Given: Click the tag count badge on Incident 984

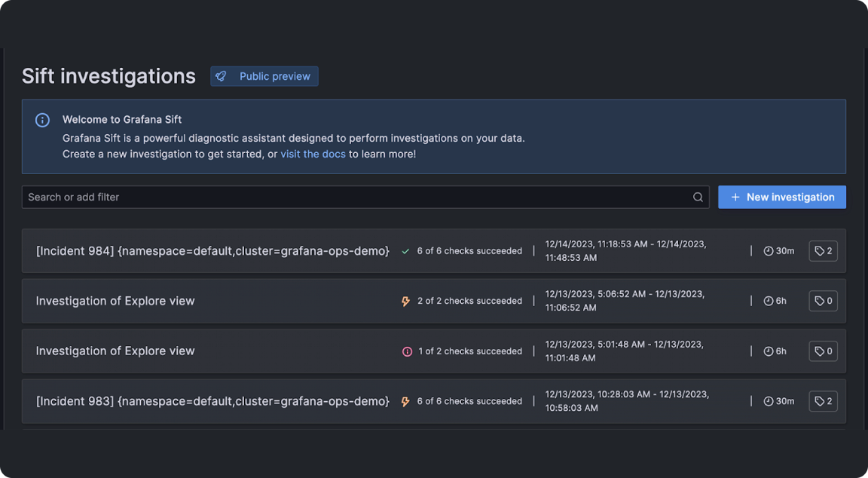Looking at the screenshot, I should point(824,251).
